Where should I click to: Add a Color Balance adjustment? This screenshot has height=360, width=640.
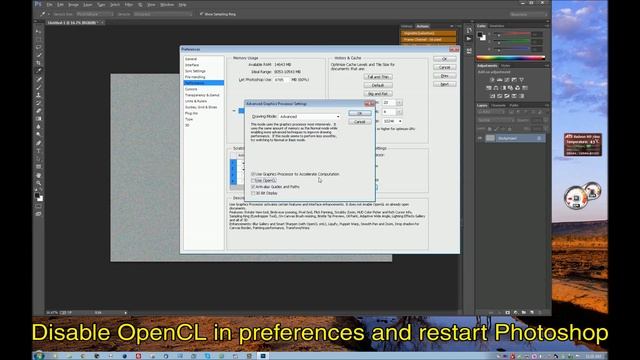[496, 88]
